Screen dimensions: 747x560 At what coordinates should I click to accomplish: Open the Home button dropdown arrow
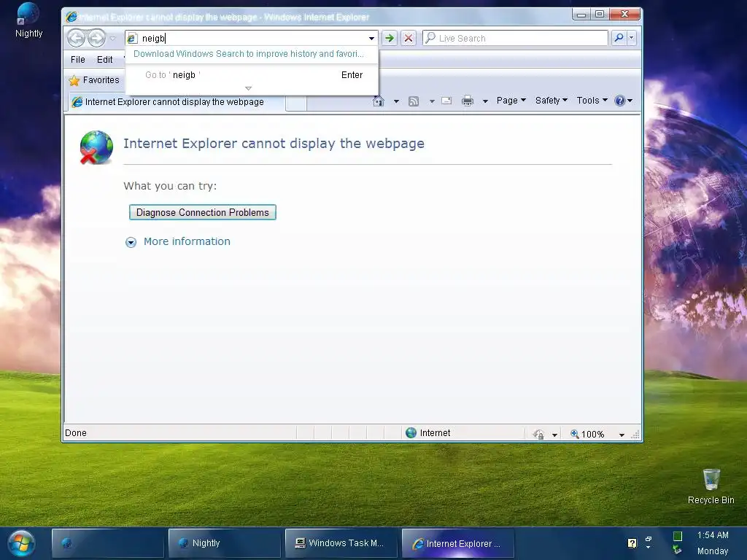click(x=396, y=101)
